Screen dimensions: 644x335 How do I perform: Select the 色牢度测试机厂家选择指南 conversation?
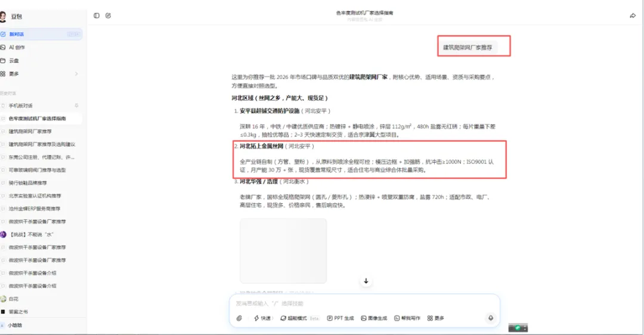[41, 118]
